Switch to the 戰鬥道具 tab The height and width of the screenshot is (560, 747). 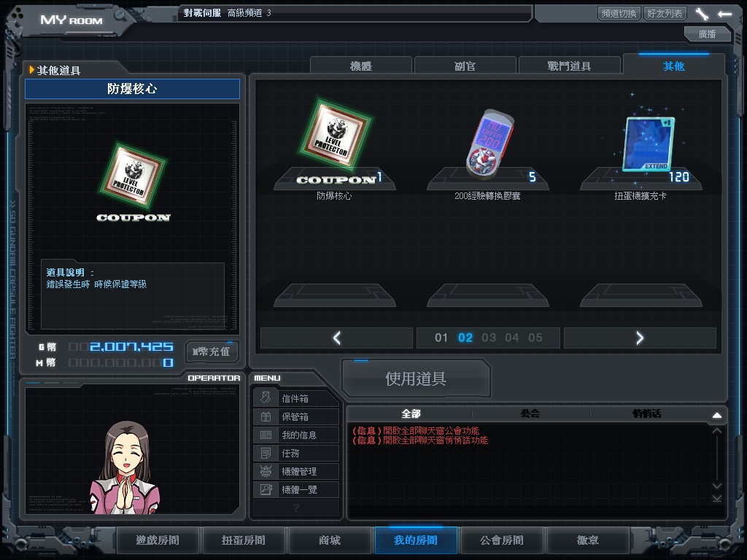coord(569,66)
